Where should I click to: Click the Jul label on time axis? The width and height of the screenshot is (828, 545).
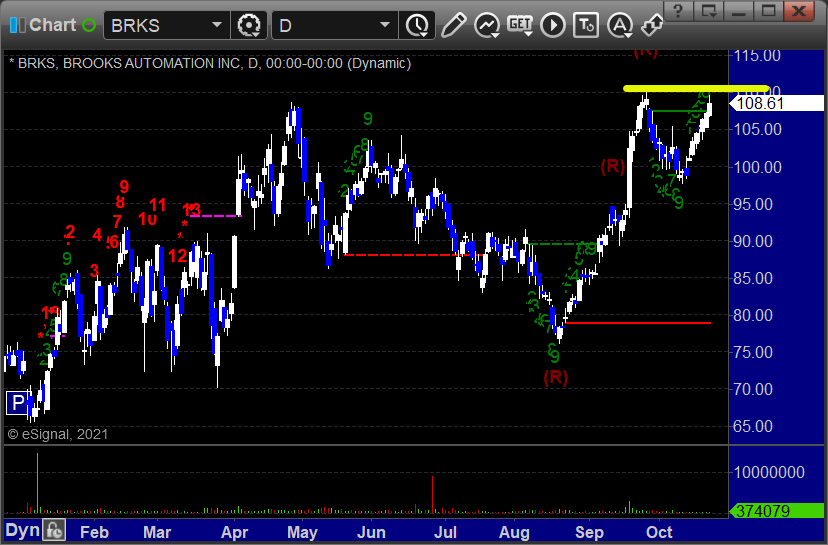pyautogui.click(x=446, y=532)
